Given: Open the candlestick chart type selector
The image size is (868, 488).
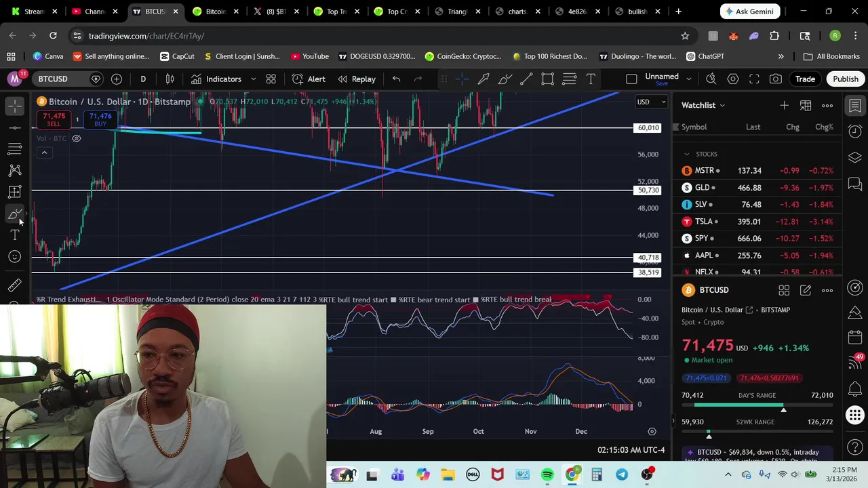Looking at the screenshot, I should point(170,79).
